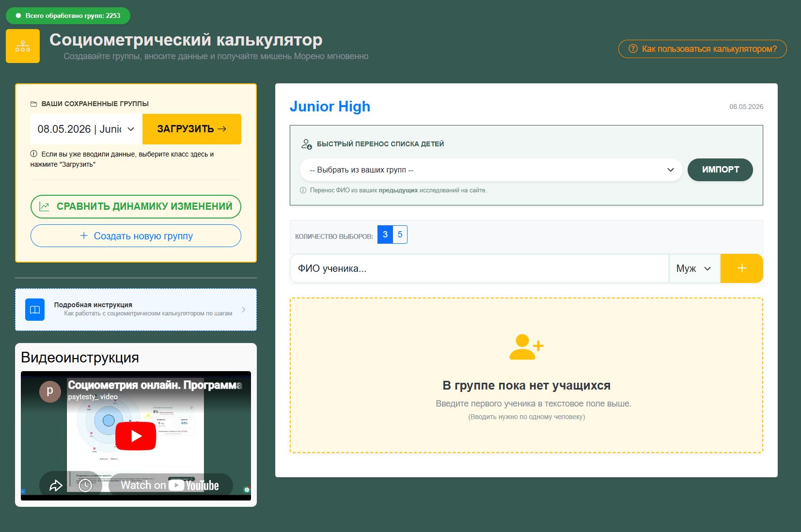Click the plus icon in 'Создать новую группу'
The width and height of the screenshot is (801, 532).
(84, 235)
